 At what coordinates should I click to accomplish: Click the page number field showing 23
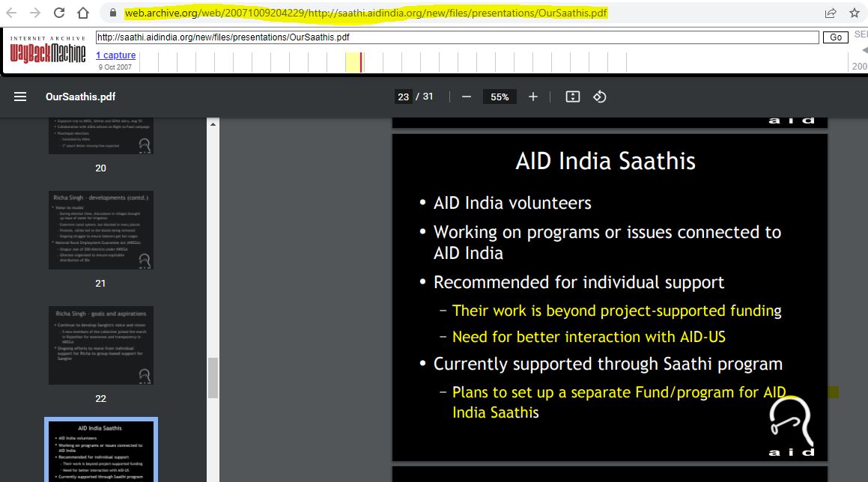coord(403,97)
